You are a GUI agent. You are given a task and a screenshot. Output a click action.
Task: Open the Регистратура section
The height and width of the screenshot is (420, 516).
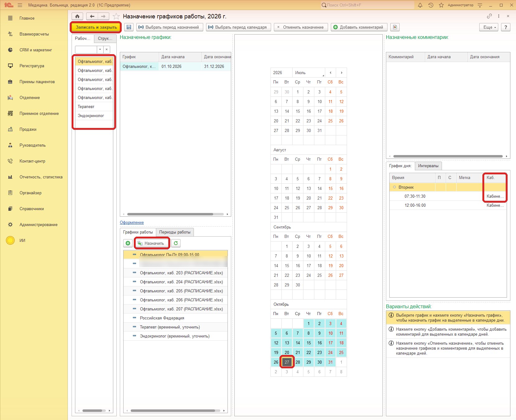32,66
